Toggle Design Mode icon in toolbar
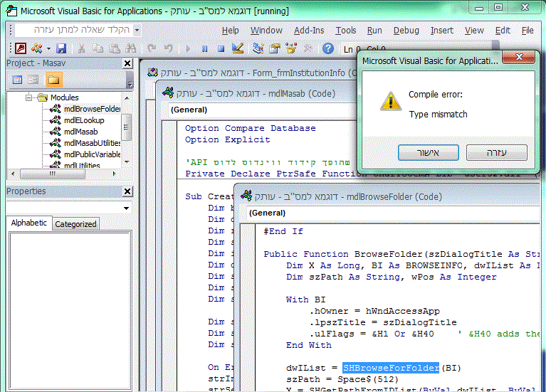 pyautogui.click(x=238, y=48)
